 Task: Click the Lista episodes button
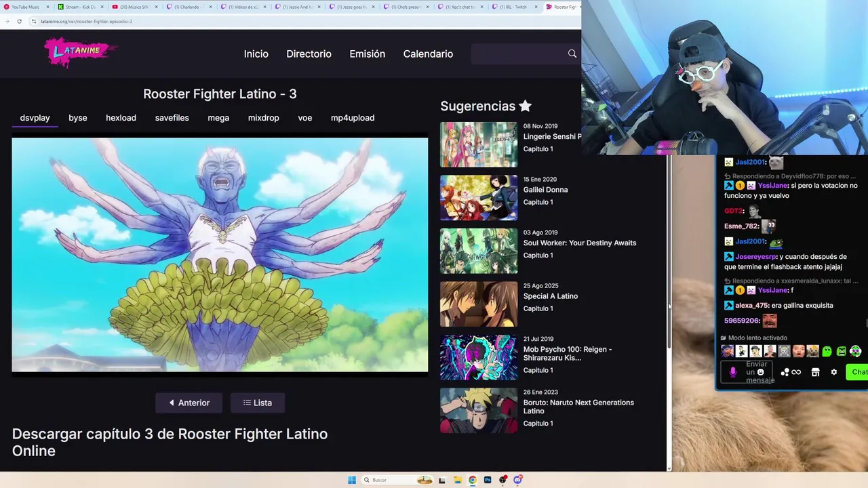pos(258,403)
